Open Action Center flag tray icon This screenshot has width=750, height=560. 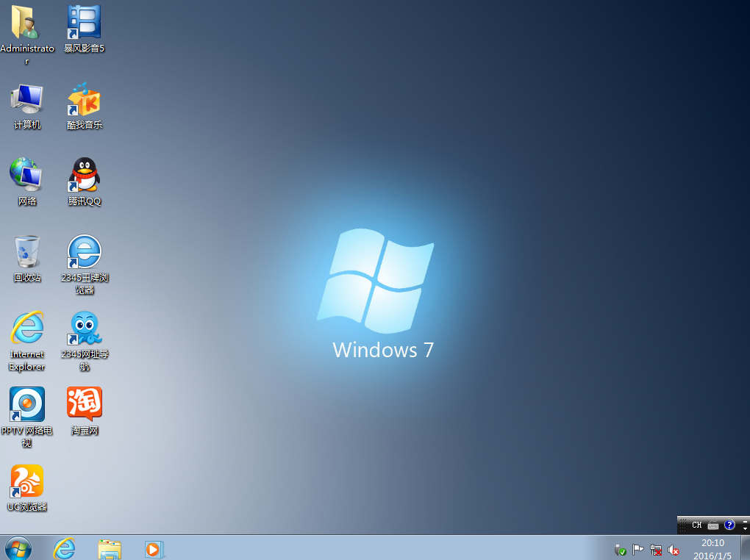tap(637, 550)
